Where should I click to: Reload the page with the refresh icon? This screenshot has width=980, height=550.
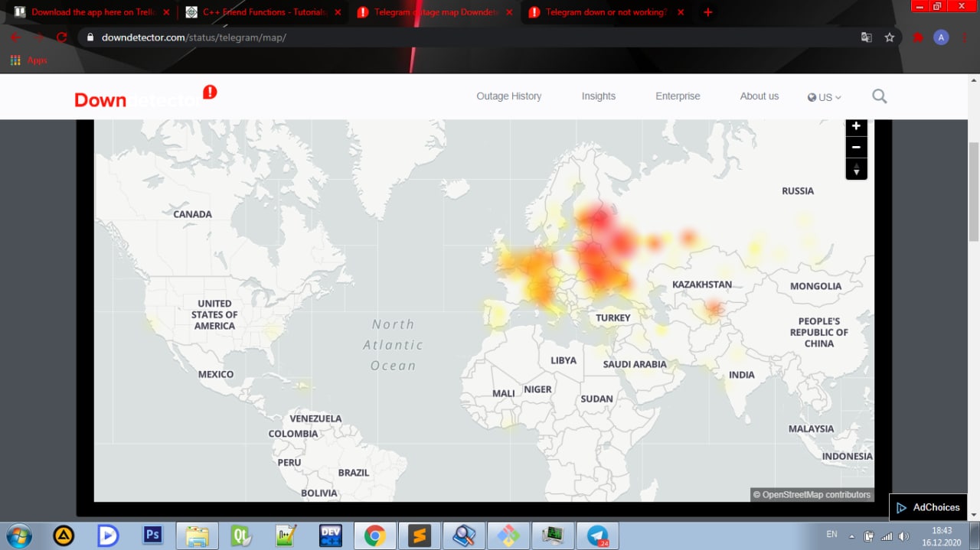[62, 37]
